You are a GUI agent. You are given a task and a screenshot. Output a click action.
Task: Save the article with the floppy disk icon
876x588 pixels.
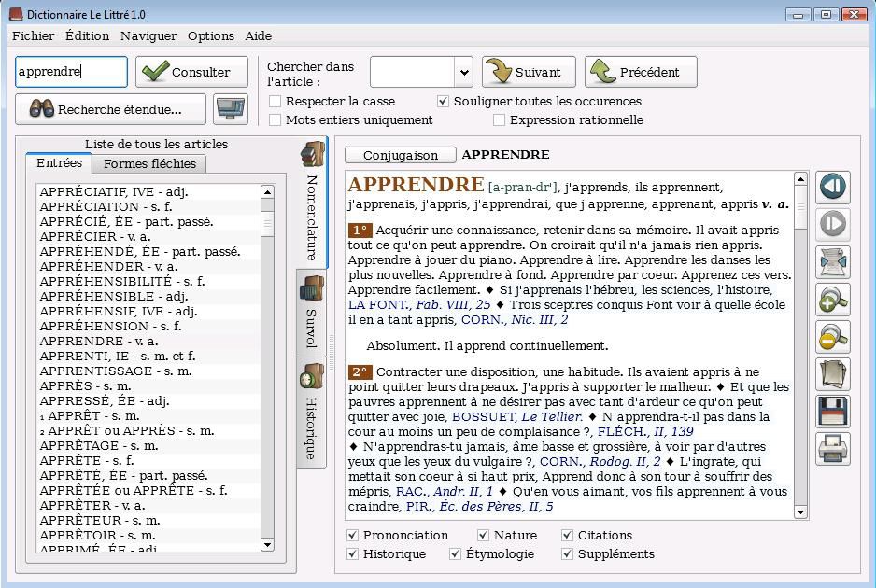click(x=830, y=412)
